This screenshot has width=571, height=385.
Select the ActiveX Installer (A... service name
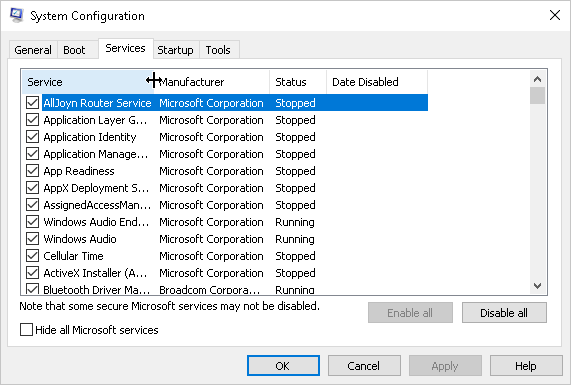(x=95, y=273)
